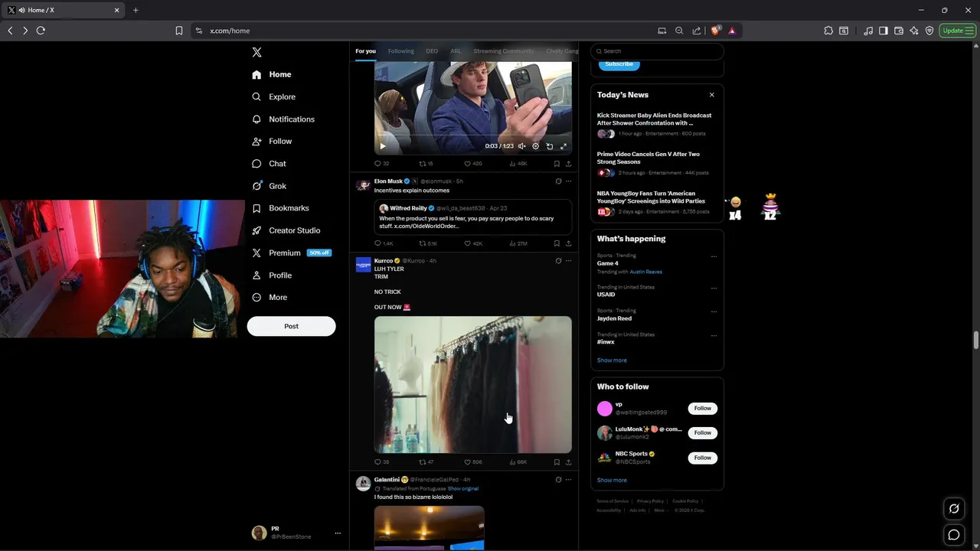Open Brave Shields icon in the address bar

click(715, 31)
